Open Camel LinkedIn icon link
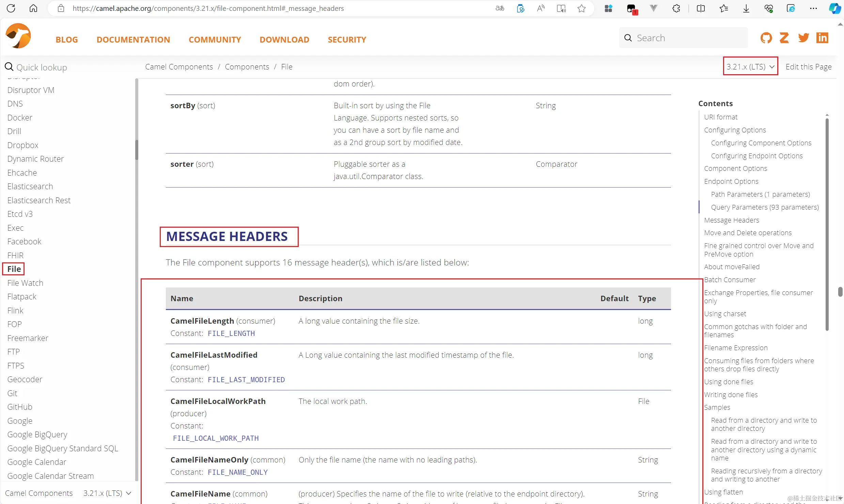This screenshot has width=844, height=504. [822, 38]
